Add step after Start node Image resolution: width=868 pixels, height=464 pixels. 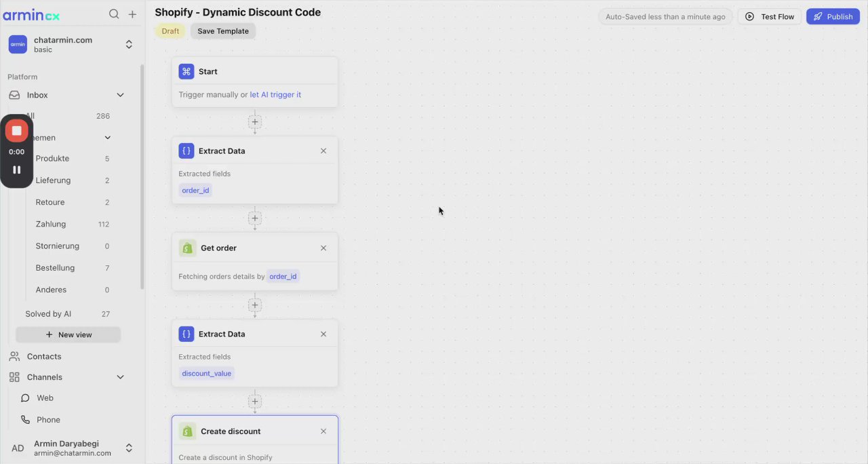coord(255,122)
